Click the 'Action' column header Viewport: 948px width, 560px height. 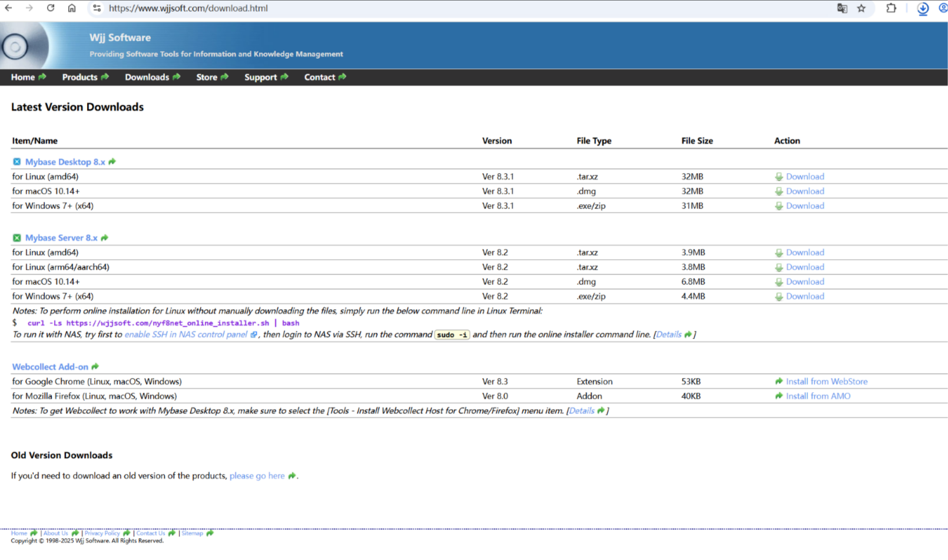pos(787,141)
